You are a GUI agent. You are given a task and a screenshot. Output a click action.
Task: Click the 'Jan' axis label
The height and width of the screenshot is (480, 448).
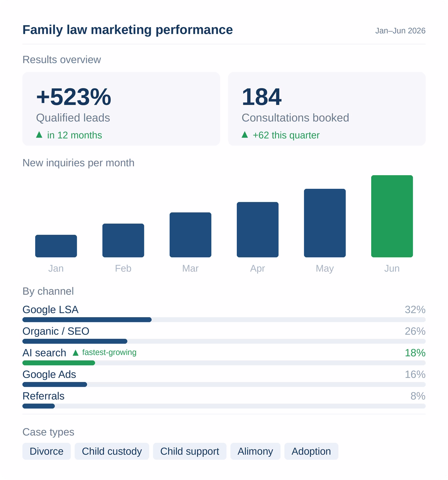point(56,268)
